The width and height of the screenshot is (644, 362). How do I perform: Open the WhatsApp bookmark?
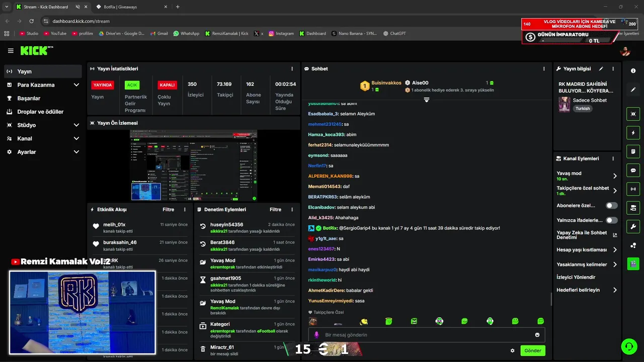pos(186,33)
